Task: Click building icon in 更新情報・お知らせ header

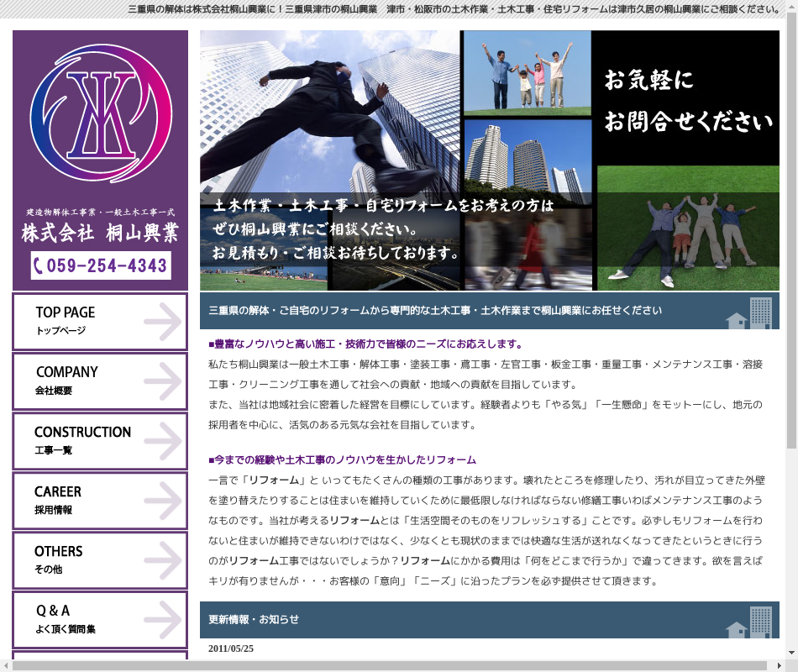Action: tap(748, 622)
